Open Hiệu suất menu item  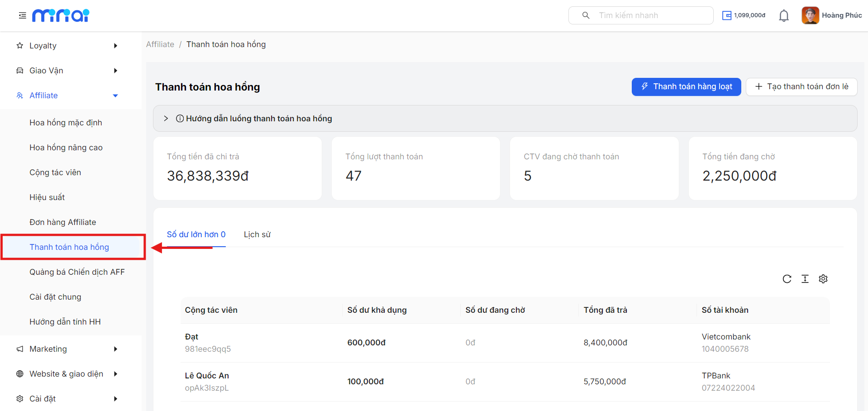[47, 197]
